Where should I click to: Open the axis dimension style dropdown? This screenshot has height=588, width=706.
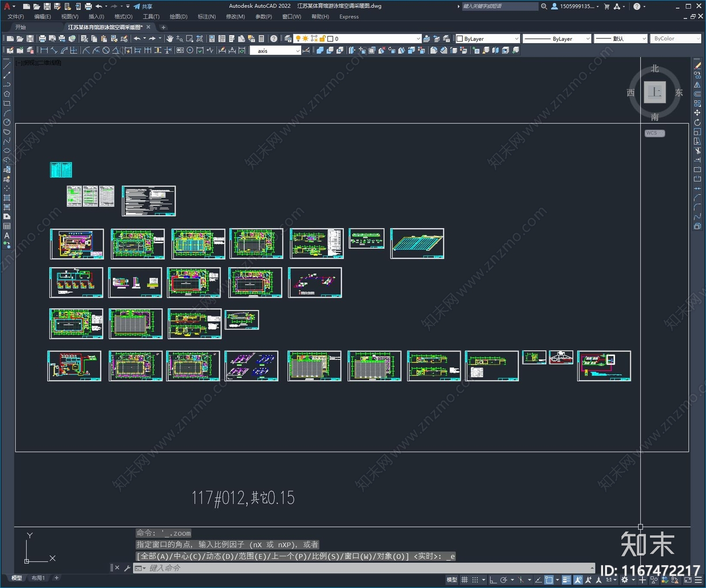pos(275,51)
